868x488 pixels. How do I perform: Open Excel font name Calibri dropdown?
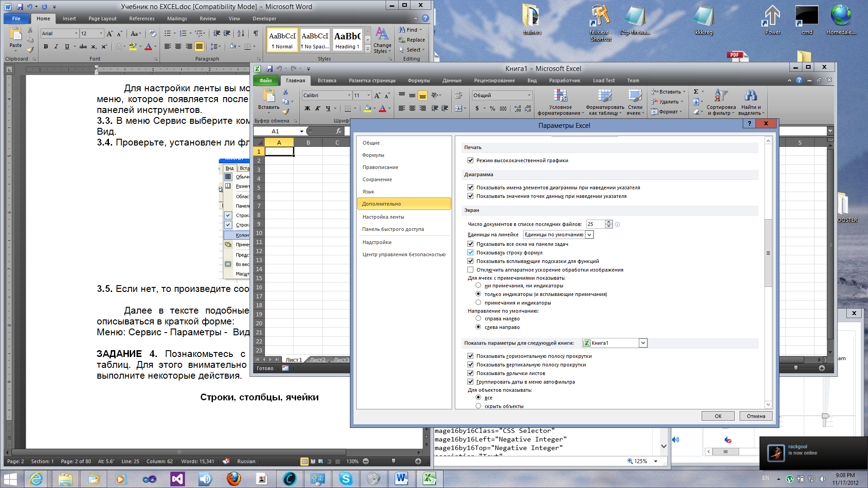click(349, 95)
